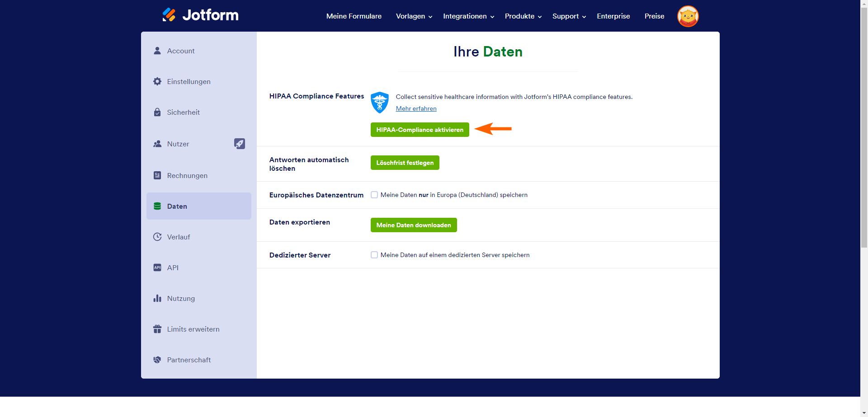This screenshot has height=417, width=868.
Task: Enable storing data only in Europe checkbox
Action: click(x=374, y=195)
